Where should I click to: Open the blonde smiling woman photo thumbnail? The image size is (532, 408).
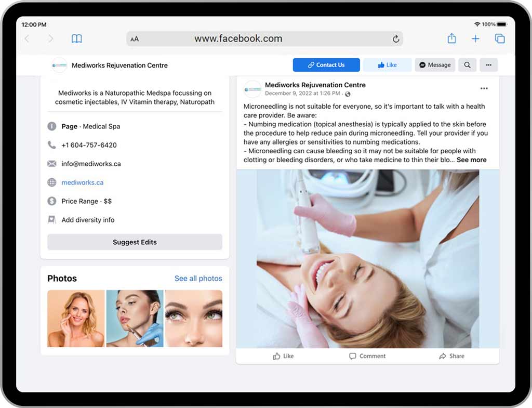point(76,319)
